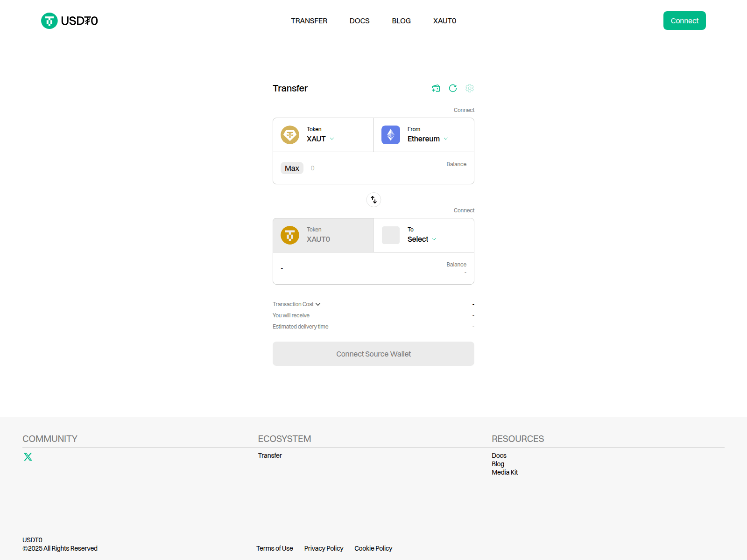Open the DOCS nav item
Image resolution: width=747 pixels, height=560 pixels.
click(x=359, y=21)
